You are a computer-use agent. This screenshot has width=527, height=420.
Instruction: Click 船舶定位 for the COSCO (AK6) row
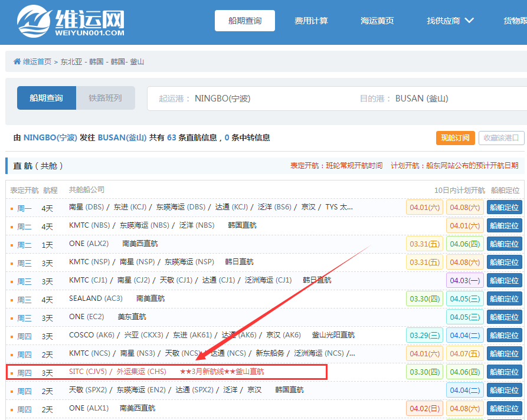504,335
